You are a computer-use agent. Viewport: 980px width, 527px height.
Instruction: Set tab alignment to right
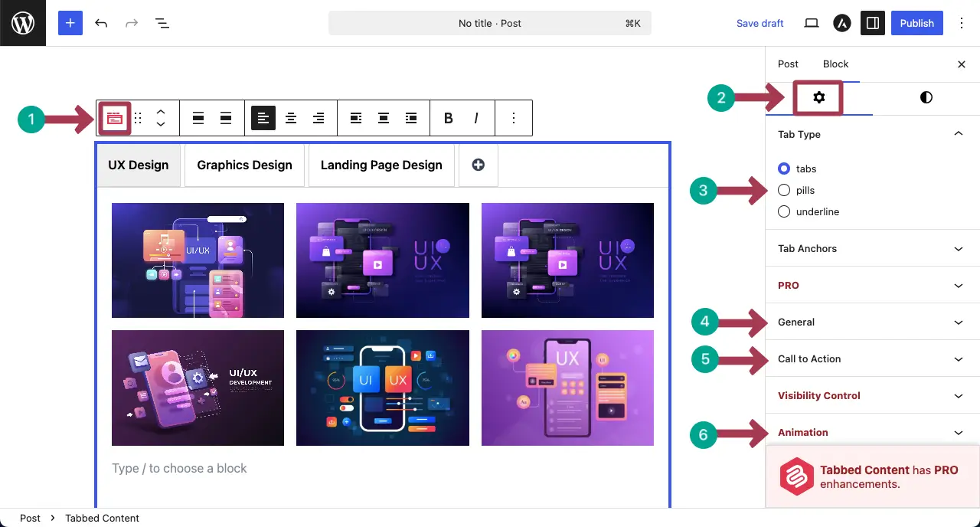click(411, 119)
